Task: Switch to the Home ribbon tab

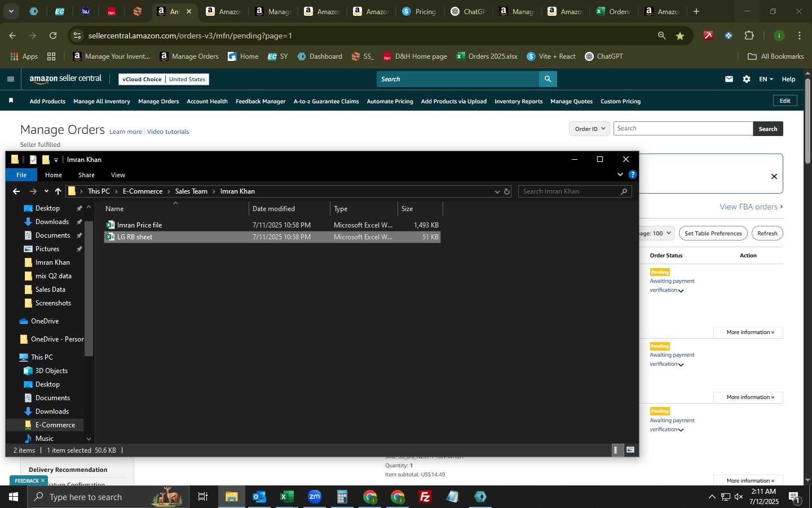Action: pos(54,175)
